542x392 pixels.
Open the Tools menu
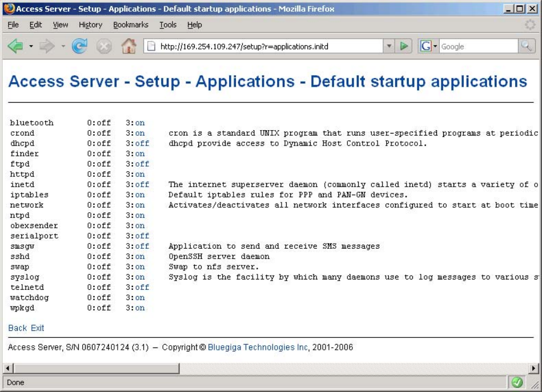pyautogui.click(x=167, y=25)
